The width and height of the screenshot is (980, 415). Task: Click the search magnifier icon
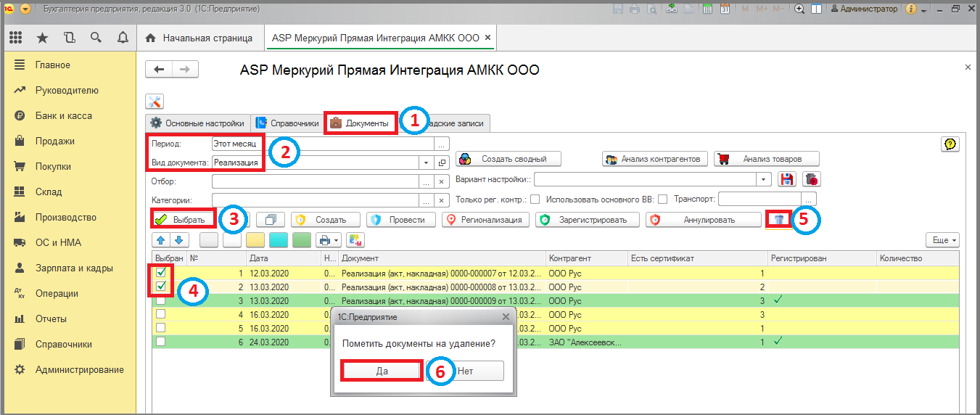pyautogui.click(x=96, y=38)
